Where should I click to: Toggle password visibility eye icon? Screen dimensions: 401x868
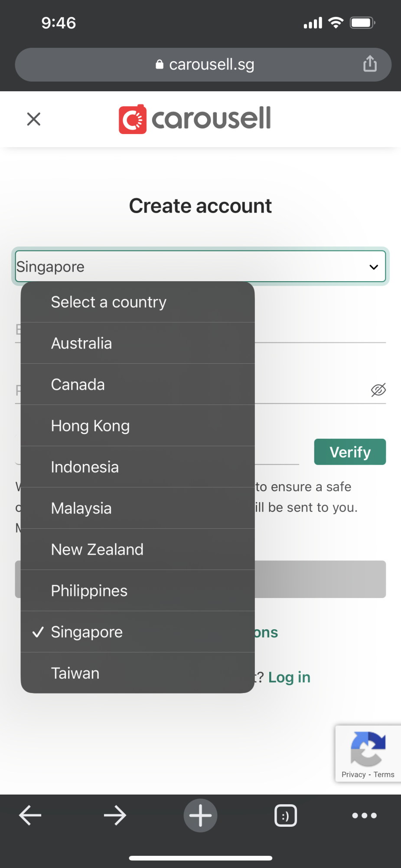click(x=378, y=390)
